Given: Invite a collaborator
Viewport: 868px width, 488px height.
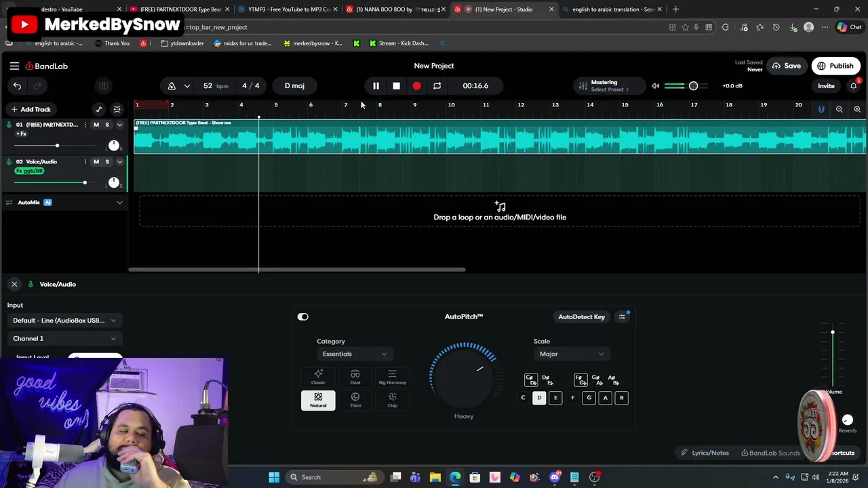Looking at the screenshot, I should (x=826, y=86).
